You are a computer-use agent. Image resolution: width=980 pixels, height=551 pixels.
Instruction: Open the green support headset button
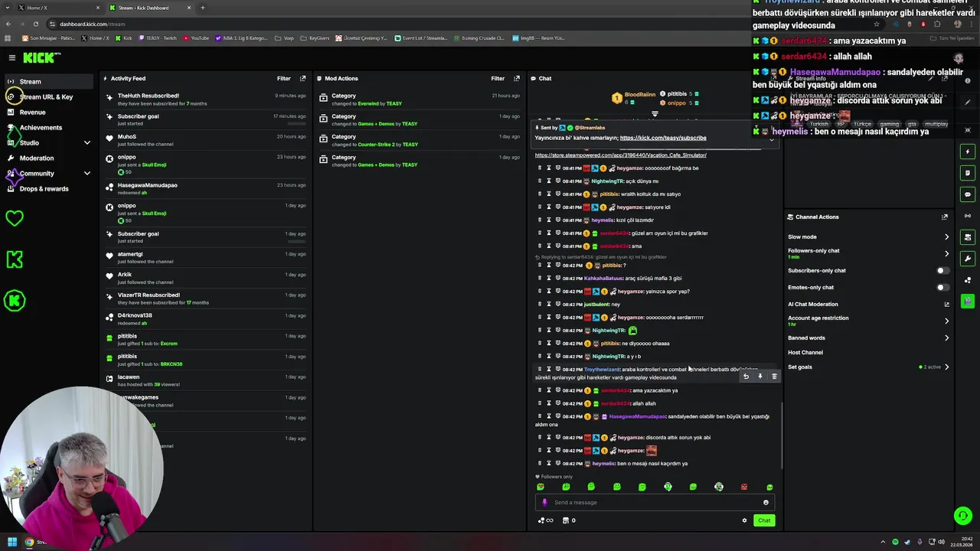click(x=963, y=516)
